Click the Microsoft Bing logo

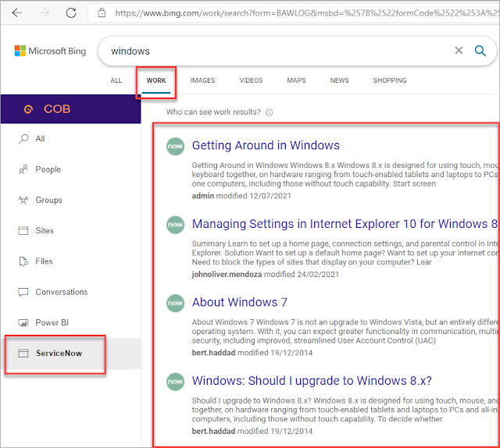point(50,51)
